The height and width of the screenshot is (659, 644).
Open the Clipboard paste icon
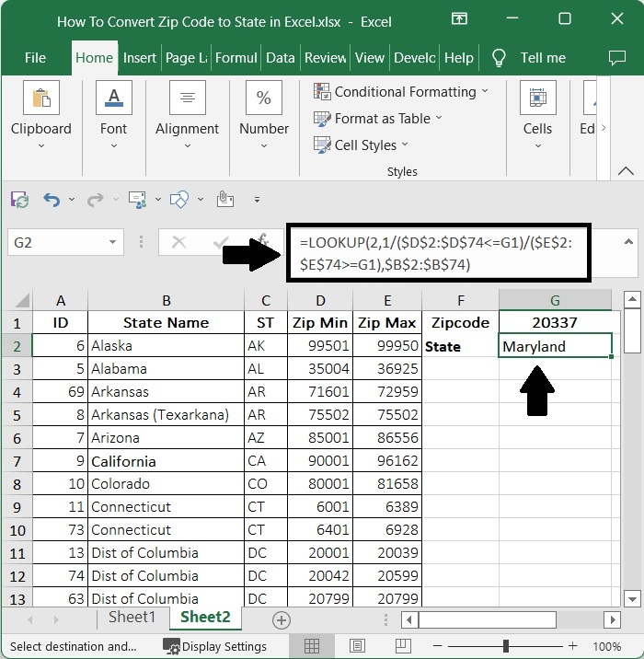point(40,98)
